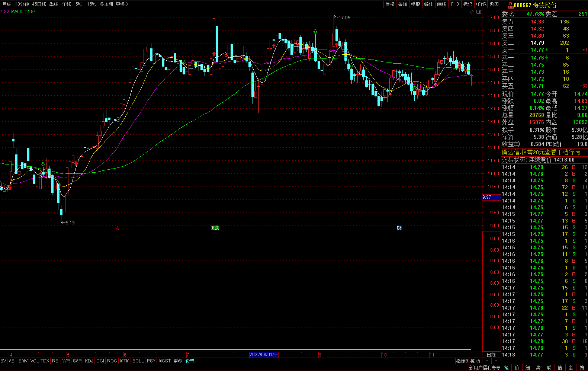
Task: Open 复权 price adjustment option
Action: point(390,4)
